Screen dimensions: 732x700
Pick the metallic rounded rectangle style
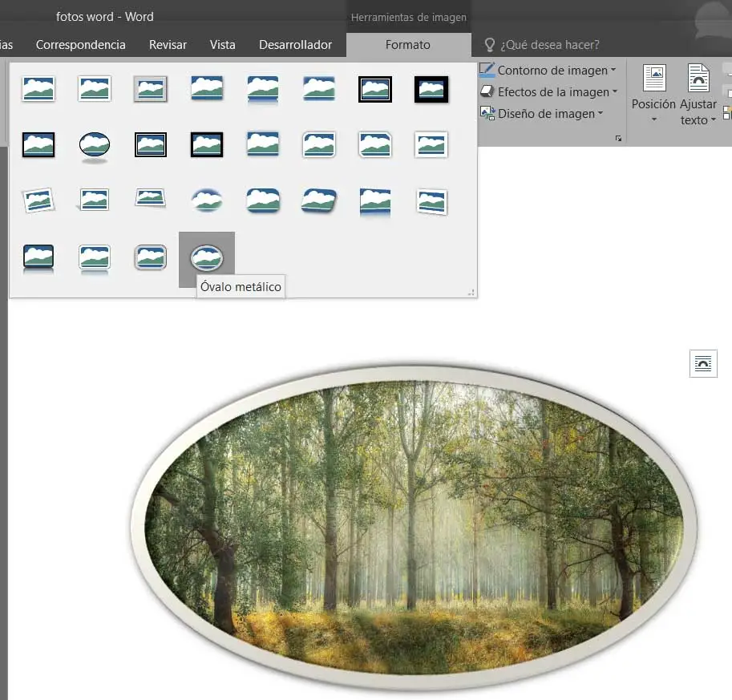(150, 257)
